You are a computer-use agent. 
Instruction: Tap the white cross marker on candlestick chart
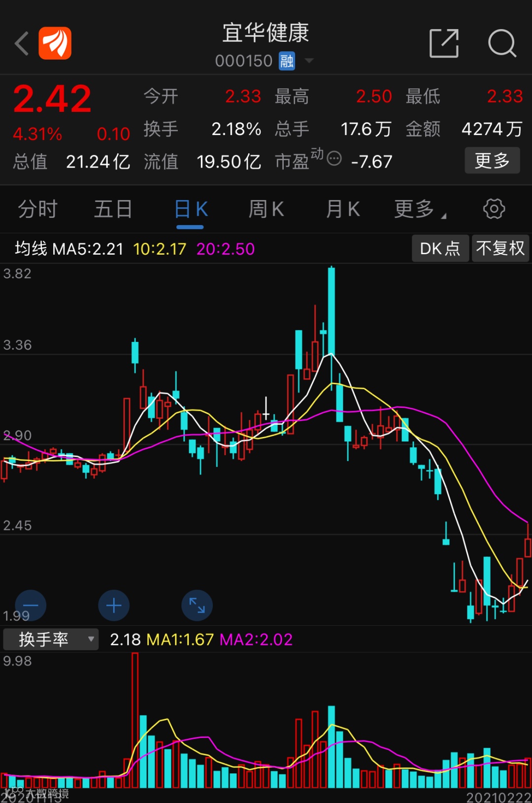266,409
